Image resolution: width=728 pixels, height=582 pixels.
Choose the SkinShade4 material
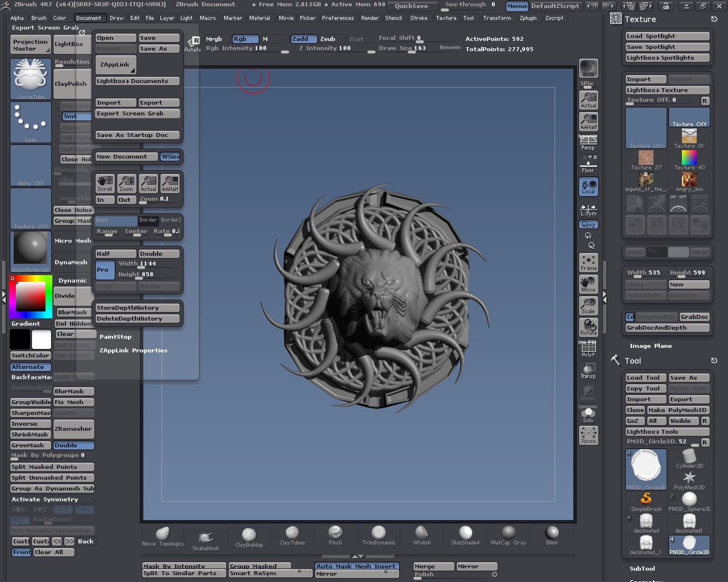tap(465, 535)
